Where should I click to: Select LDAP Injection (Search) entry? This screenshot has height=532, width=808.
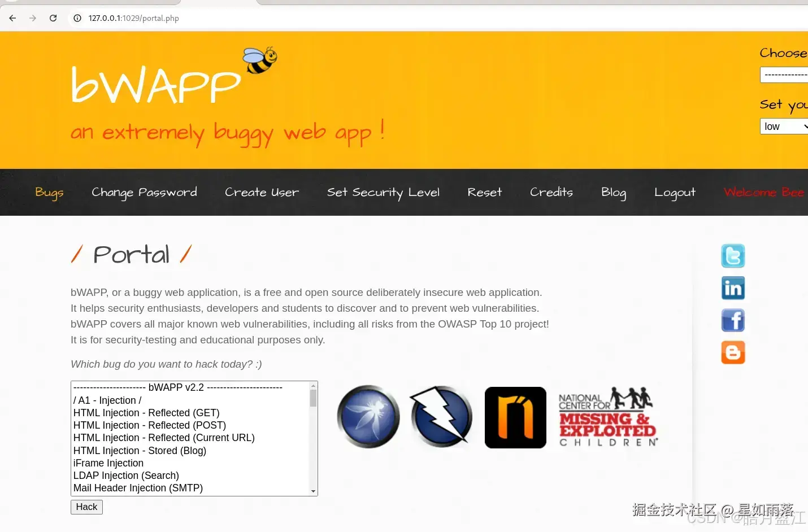[126, 476]
